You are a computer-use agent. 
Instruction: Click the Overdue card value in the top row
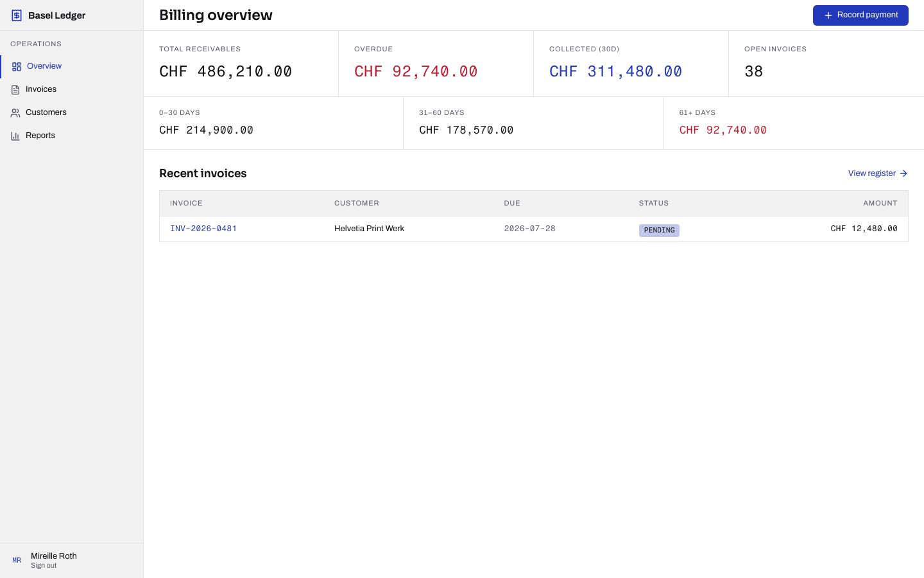pyautogui.click(x=416, y=71)
